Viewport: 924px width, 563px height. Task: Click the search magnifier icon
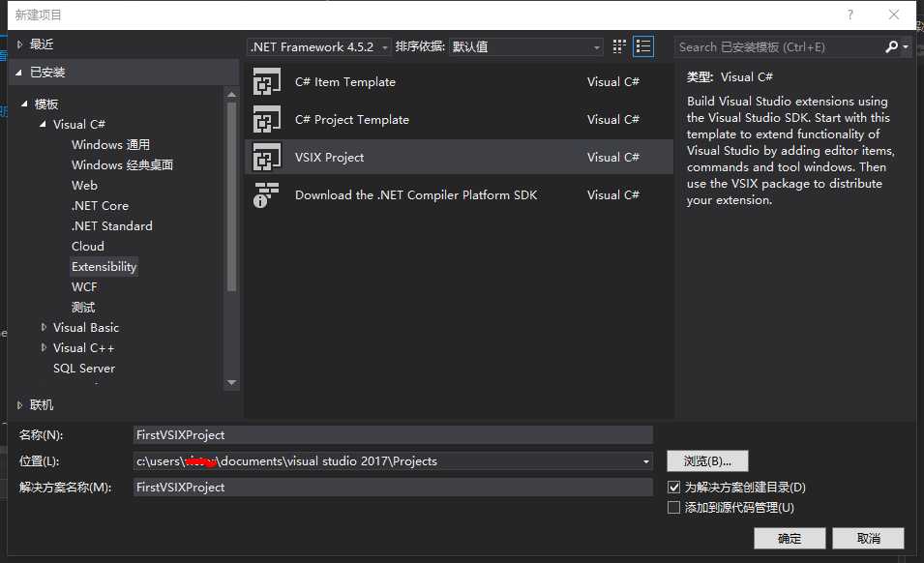tap(892, 46)
